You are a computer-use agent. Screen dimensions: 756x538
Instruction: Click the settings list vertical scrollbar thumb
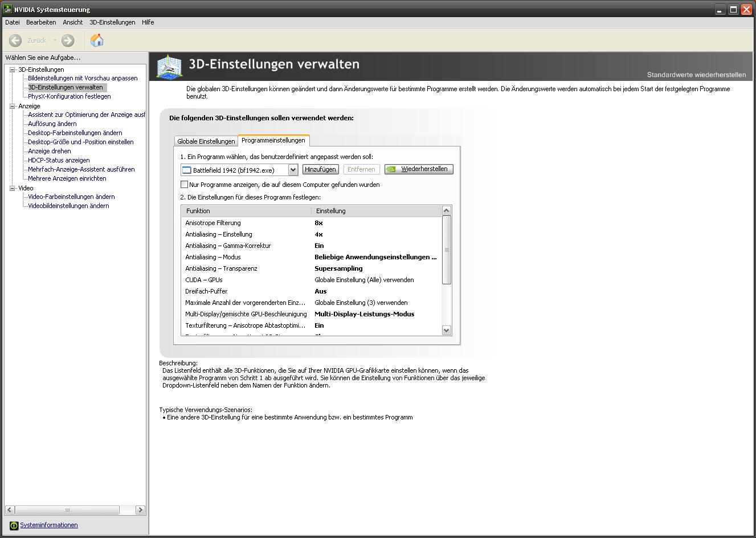pos(447,250)
